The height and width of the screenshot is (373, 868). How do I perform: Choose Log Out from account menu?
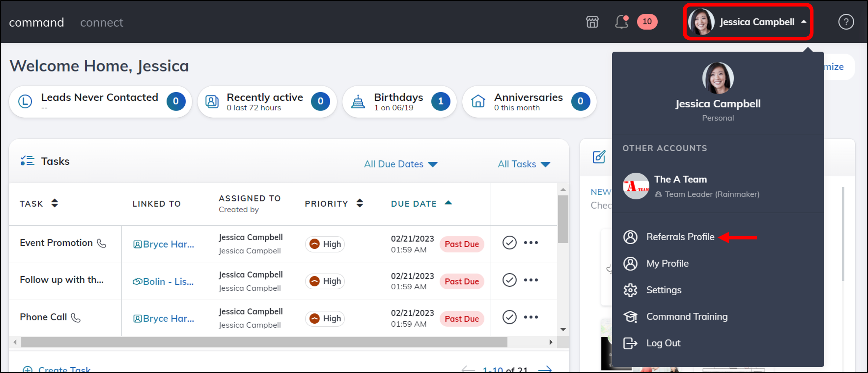point(663,343)
